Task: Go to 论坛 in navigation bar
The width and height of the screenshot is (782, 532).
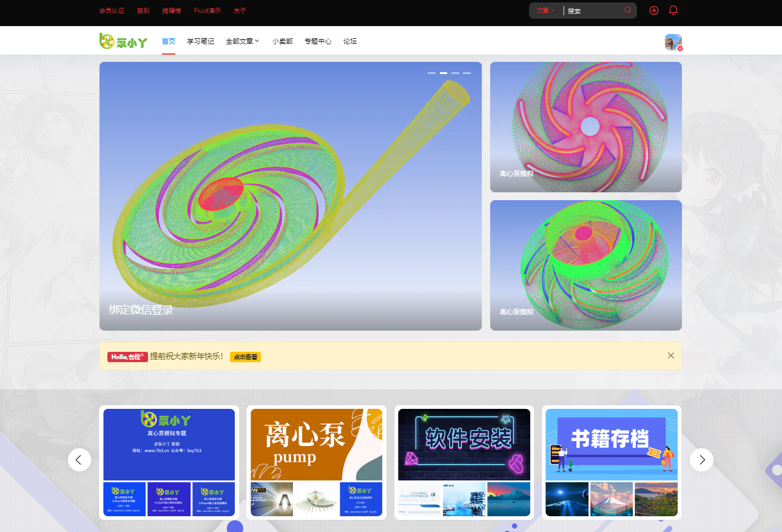Action: click(x=350, y=41)
